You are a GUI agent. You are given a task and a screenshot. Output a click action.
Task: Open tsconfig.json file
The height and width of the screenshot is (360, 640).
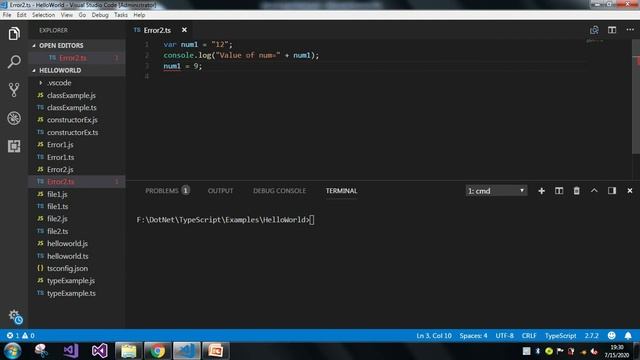point(77,268)
